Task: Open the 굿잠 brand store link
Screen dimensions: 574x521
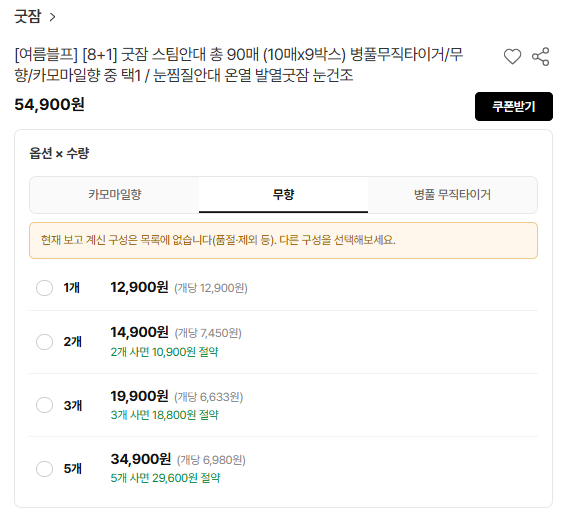Action: pos(28,16)
